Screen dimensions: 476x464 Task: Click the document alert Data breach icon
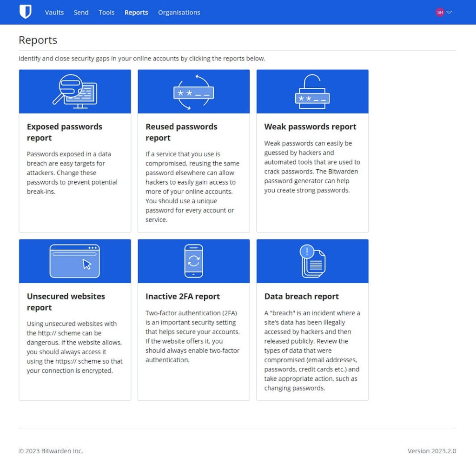point(312,261)
